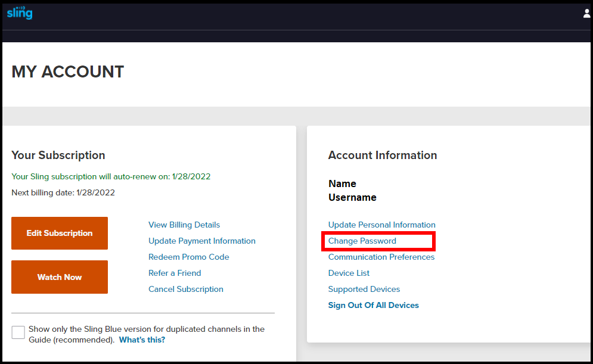Click the Watch Now button
This screenshot has height=364, width=593.
59,277
